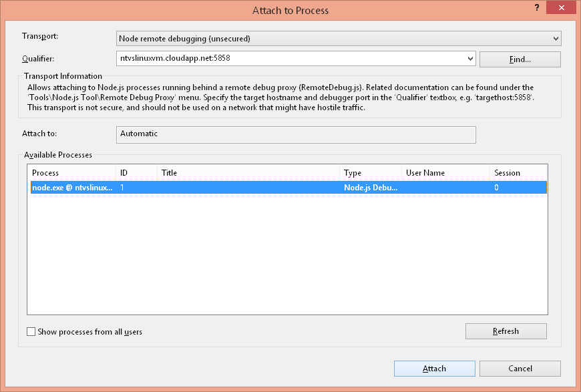
Task: Enable Show processes from all users
Action: click(31, 332)
